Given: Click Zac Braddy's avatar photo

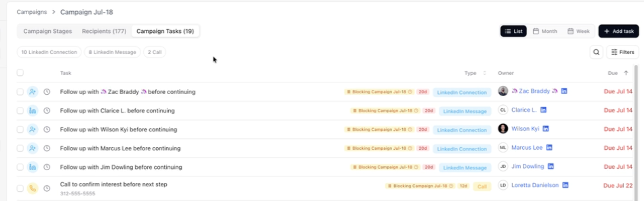Looking at the screenshot, I should click(x=503, y=91).
